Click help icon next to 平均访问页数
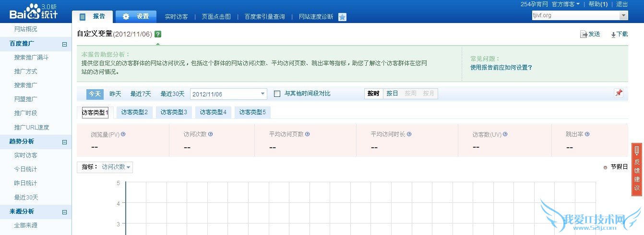Screen dimensions: 644x235 (307, 134)
